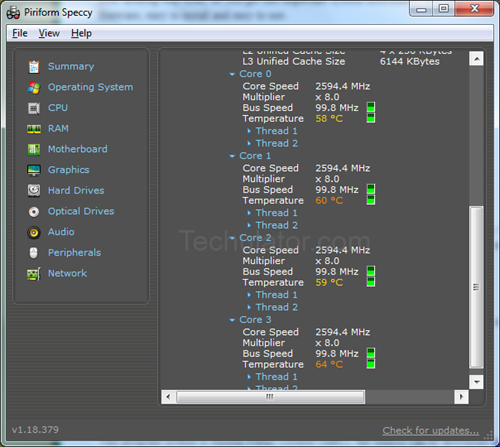Click the Audio speaker icon
Screen dimensions: 500x447
(x=34, y=232)
